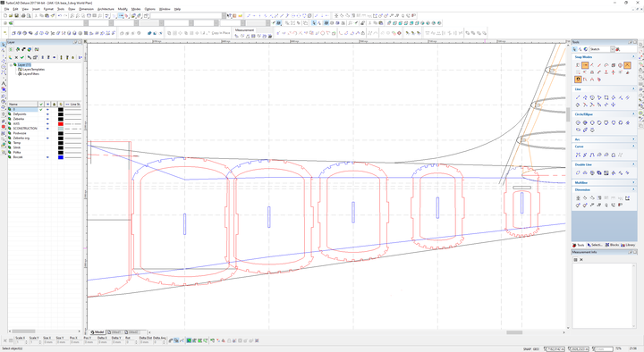644x352 pixels.
Task: Collapse the Layer (11) tree node
Action: coord(11,65)
